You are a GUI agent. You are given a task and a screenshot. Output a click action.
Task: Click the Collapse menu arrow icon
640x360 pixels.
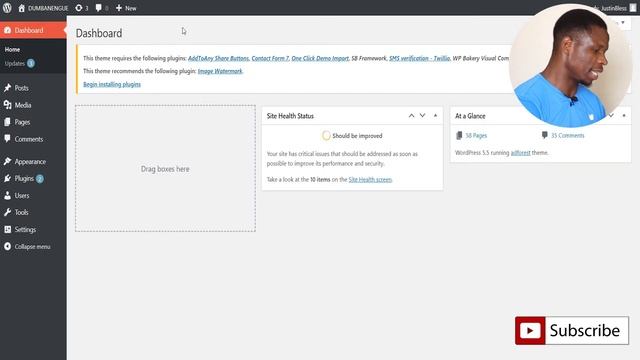7,247
